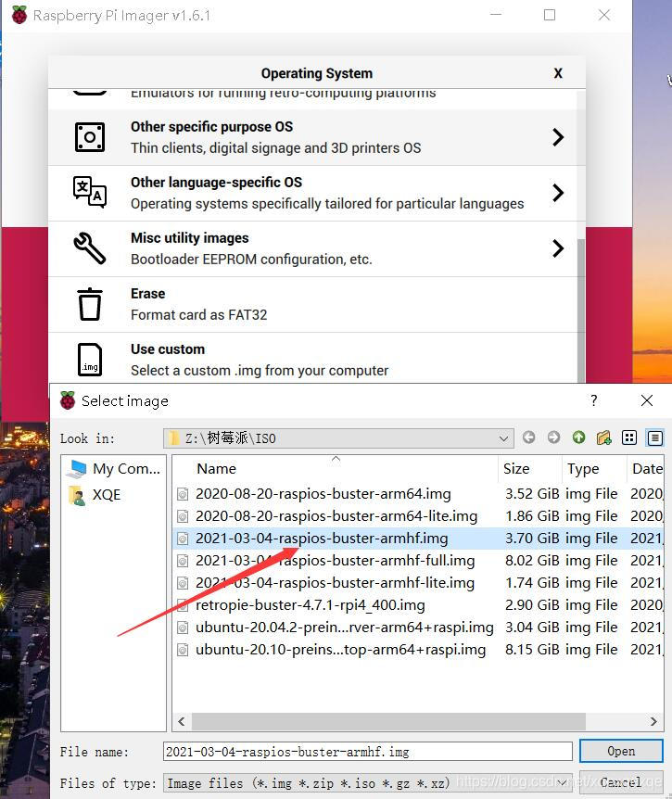
Task: Click the language-specific OS translate icon
Action: tap(90, 192)
